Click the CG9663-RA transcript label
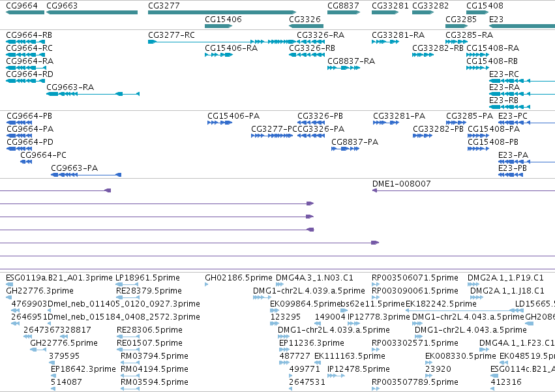The width and height of the screenshot is (555, 392). pyautogui.click(x=70, y=87)
